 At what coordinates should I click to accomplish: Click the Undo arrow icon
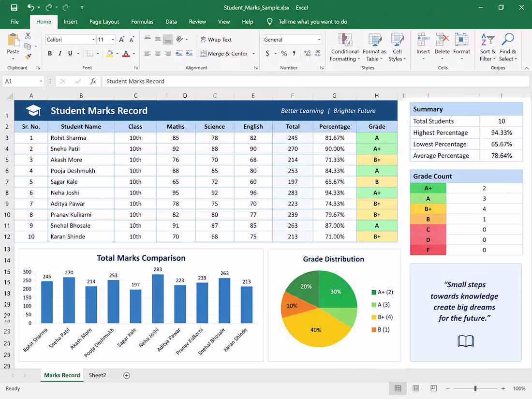pyautogui.click(x=31, y=7)
